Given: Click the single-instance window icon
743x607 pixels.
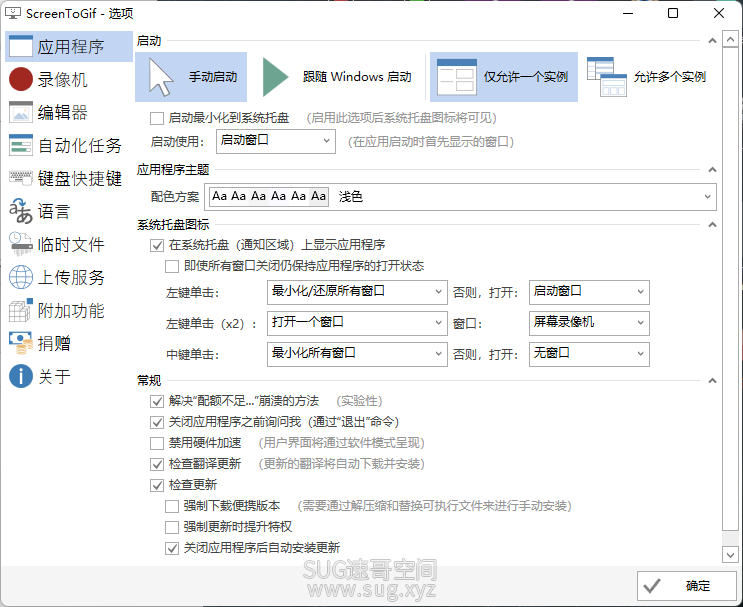Looking at the screenshot, I should pos(457,77).
